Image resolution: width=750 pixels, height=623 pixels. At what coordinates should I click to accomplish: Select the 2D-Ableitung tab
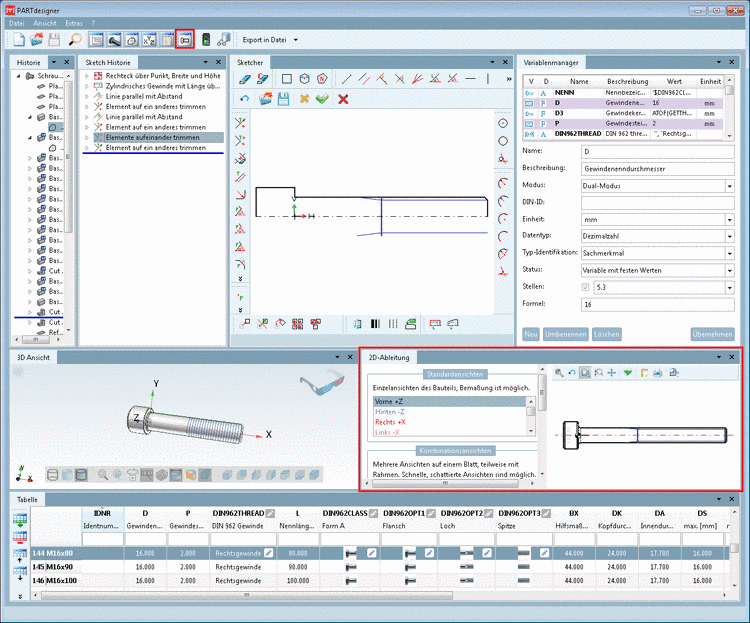(389, 357)
